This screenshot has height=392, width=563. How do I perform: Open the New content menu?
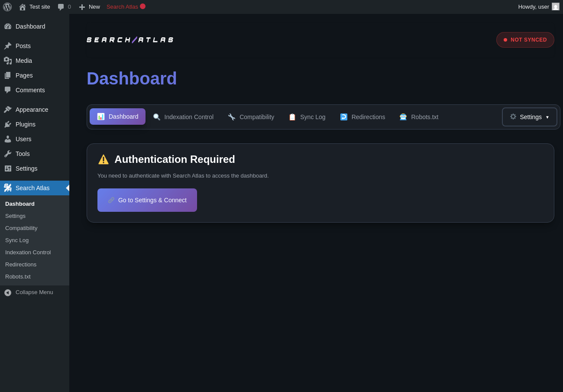pyautogui.click(x=90, y=7)
